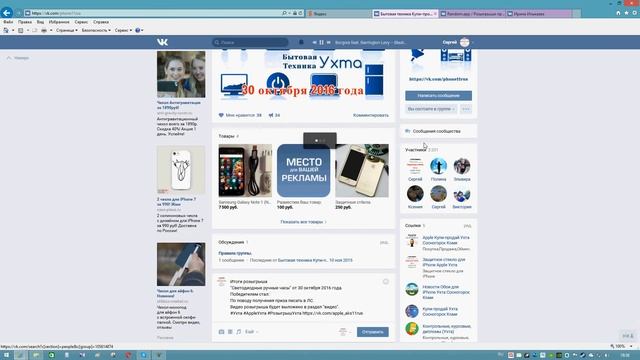The height and width of the screenshot is (360, 640).
Task: Open the Файл menu
Action: pyautogui.click(x=8, y=22)
